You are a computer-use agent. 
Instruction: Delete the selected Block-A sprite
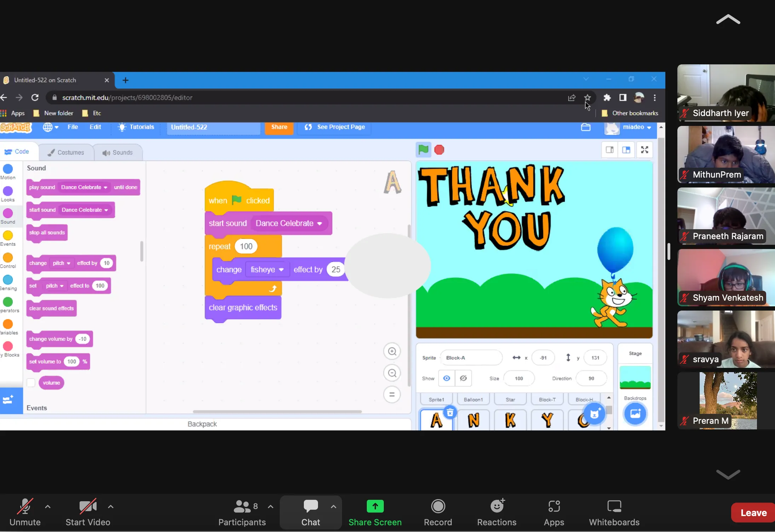tap(450, 412)
